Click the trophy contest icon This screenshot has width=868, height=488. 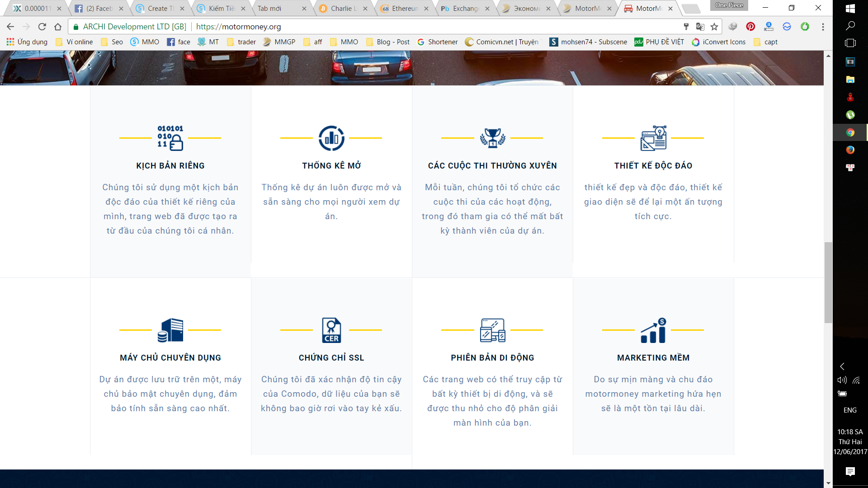click(x=492, y=138)
